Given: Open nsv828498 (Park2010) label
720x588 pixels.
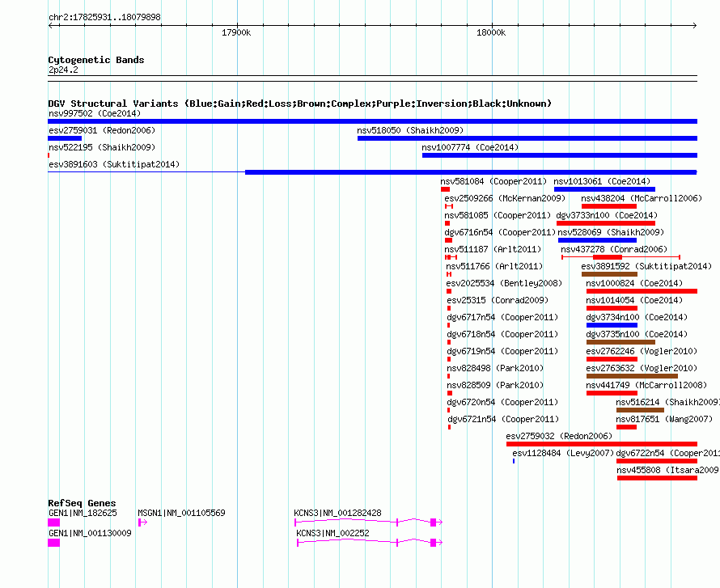Looking at the screenshot, I should point(495,368).
